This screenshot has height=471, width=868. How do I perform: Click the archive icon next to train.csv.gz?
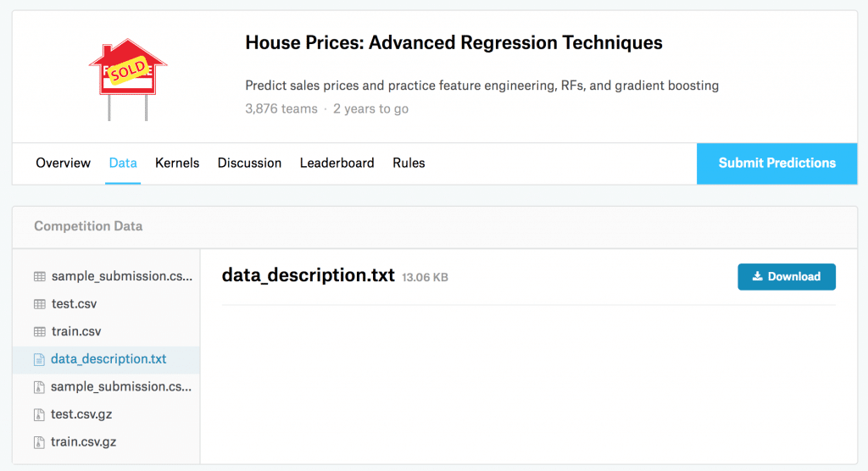(39, 442)
